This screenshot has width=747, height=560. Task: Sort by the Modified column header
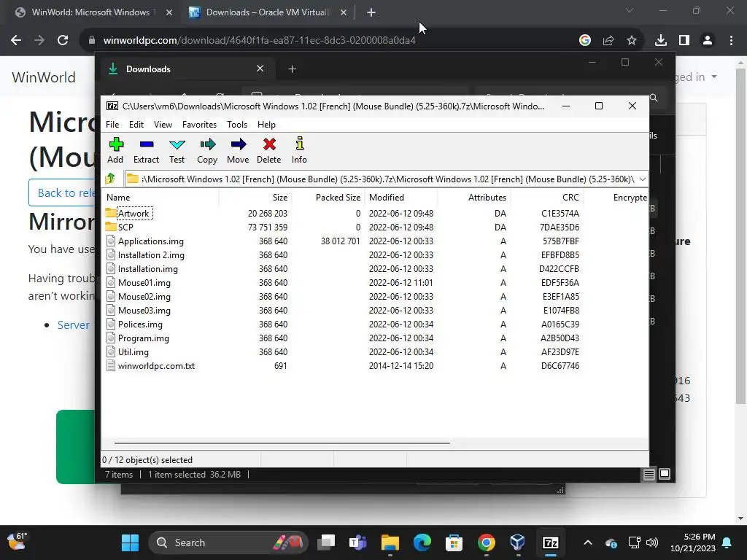(401, 197)
